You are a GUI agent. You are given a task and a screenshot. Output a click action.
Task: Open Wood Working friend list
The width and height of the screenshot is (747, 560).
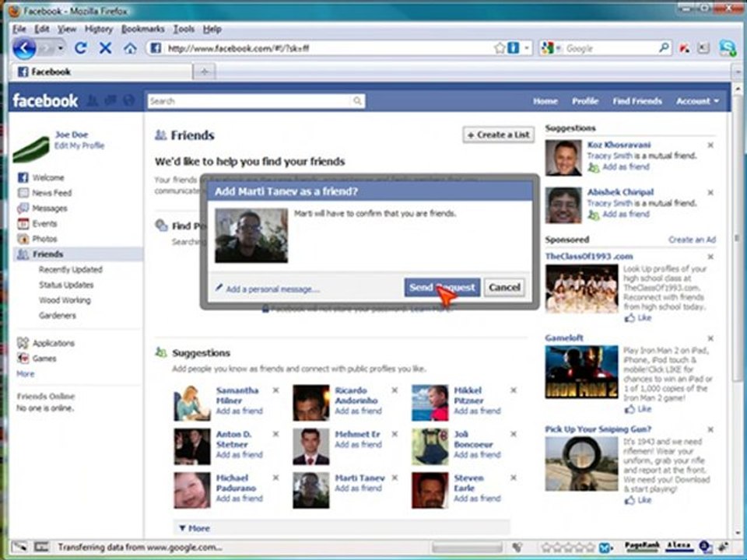[65, 300]
